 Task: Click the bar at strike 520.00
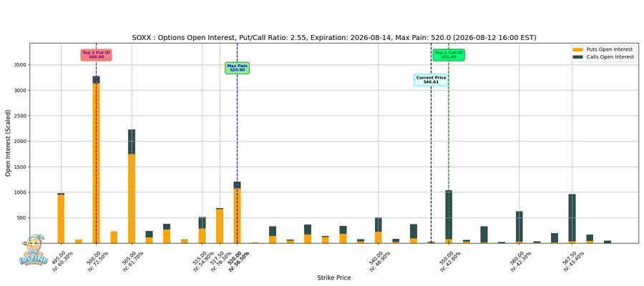(x=237, y=212)
